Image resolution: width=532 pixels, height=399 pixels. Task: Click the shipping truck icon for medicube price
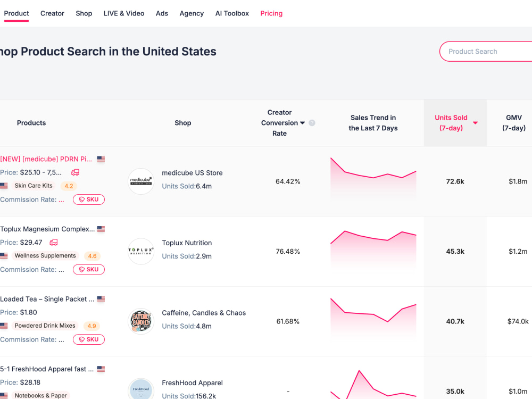pos(76,172)
